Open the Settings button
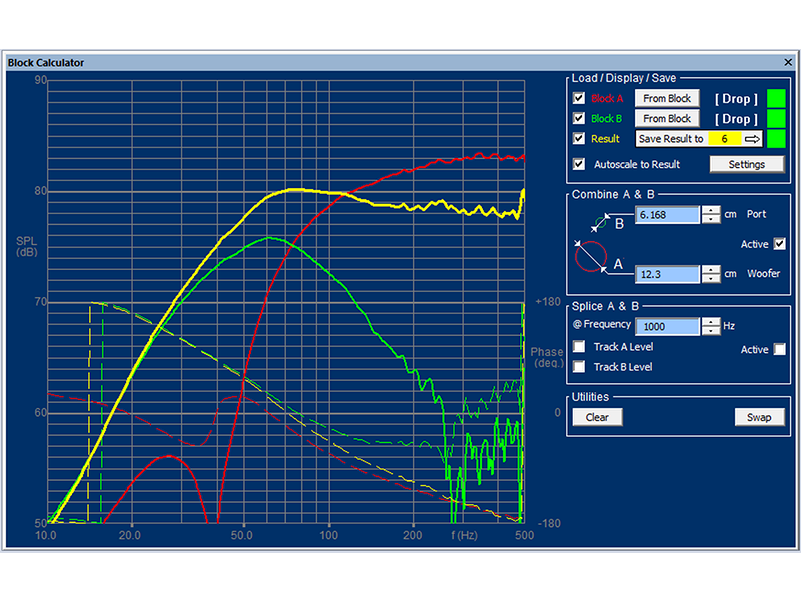Image resolution: width=801 pixels, height=602 pixels. click(x=745, y=164)
